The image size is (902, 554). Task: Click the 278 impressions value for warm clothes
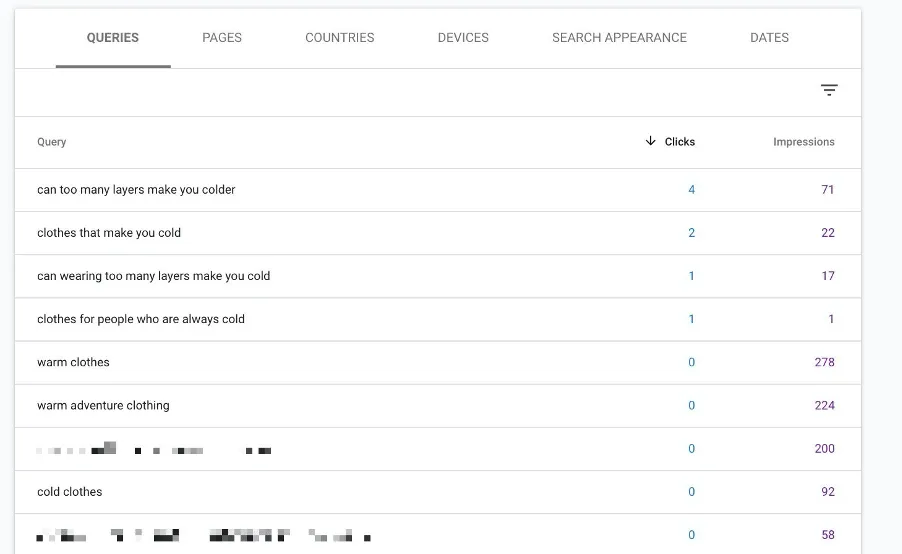(x=824, y=362)
